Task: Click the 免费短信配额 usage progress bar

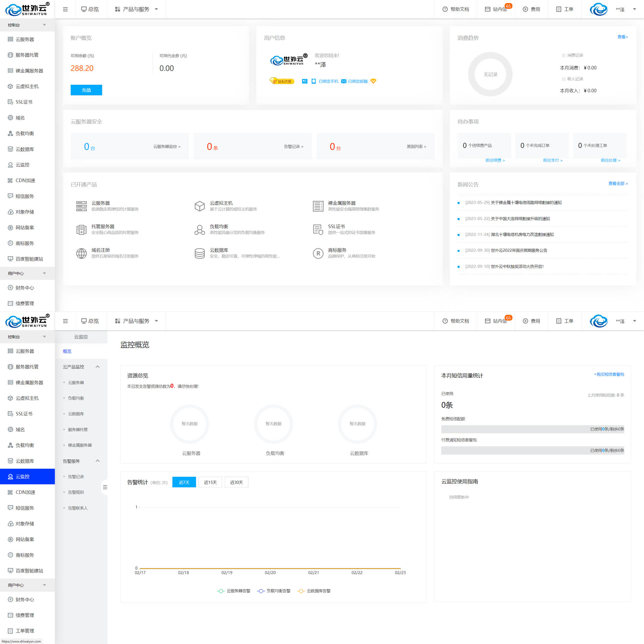Action: [x=532, y=429]
